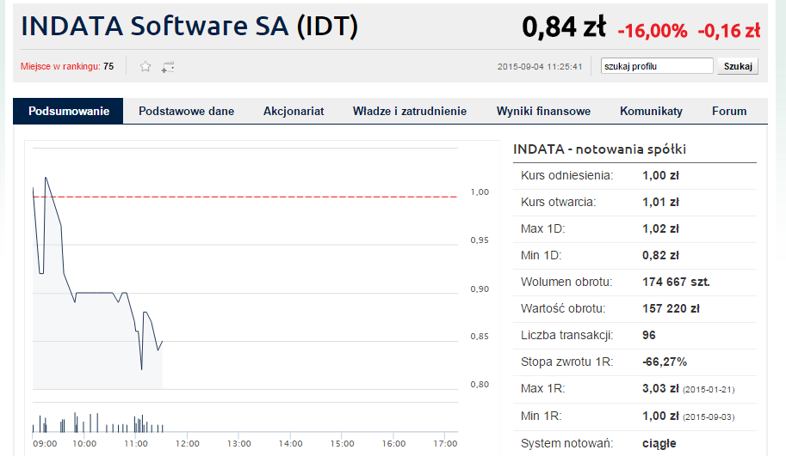
Task: Open the Komunikaty tab
Action: pos(651,111)
